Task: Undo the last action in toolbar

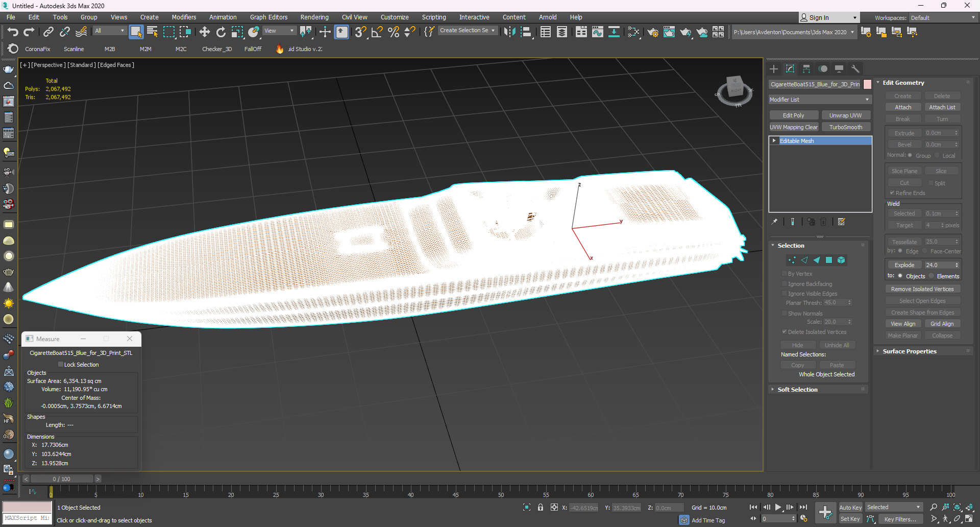Action: pos(13,32)
